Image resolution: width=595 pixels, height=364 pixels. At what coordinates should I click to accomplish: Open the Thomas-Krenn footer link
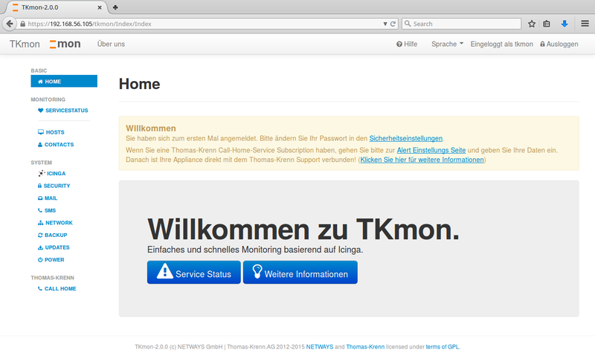365,347
